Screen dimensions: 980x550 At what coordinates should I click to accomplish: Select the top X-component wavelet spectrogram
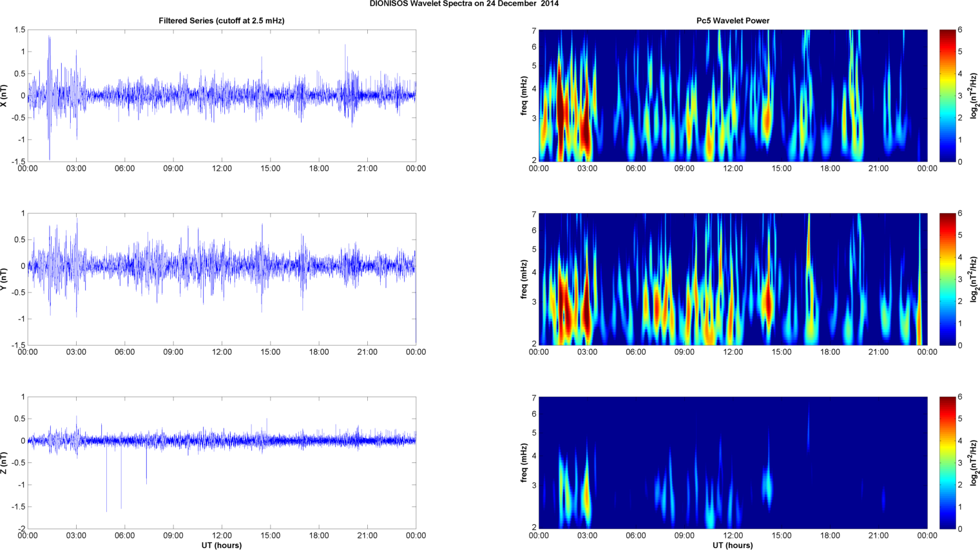(x=733, y=95)
